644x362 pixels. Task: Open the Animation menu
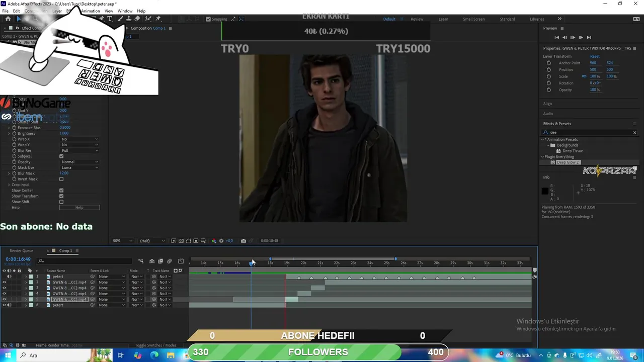(91, 11)
